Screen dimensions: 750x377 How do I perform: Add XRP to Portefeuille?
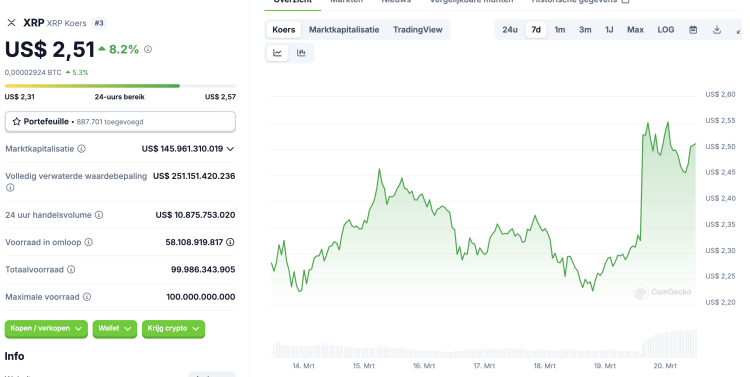[x=120, y=122]
